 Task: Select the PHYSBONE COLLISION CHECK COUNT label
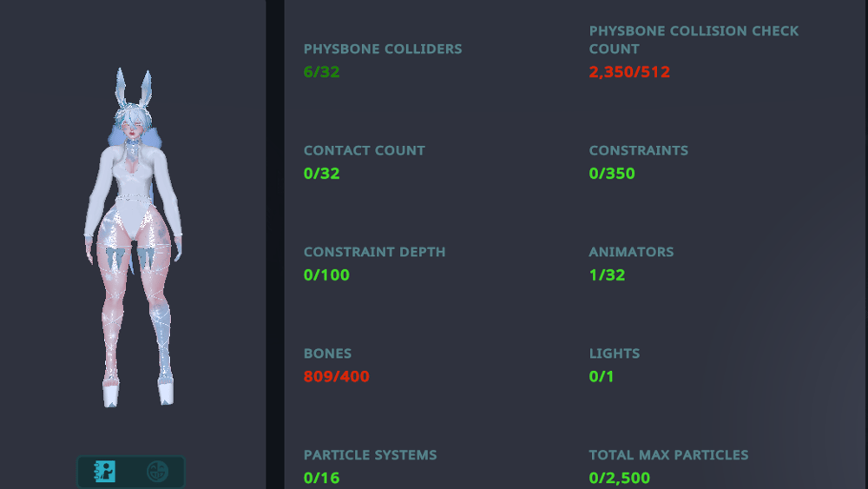(694, 40)
